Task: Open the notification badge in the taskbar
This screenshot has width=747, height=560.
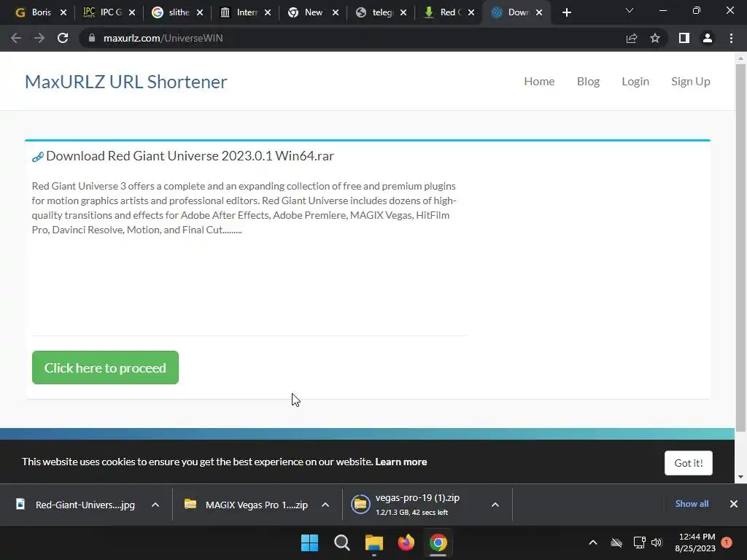Action: [x=727, y=542]
